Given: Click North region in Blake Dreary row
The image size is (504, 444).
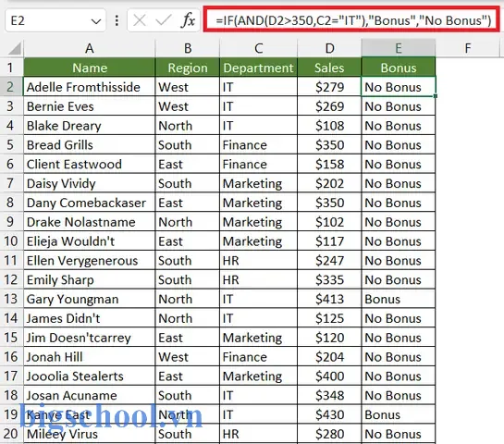Looking at the screenshot, I should click(x=188, y=126).
